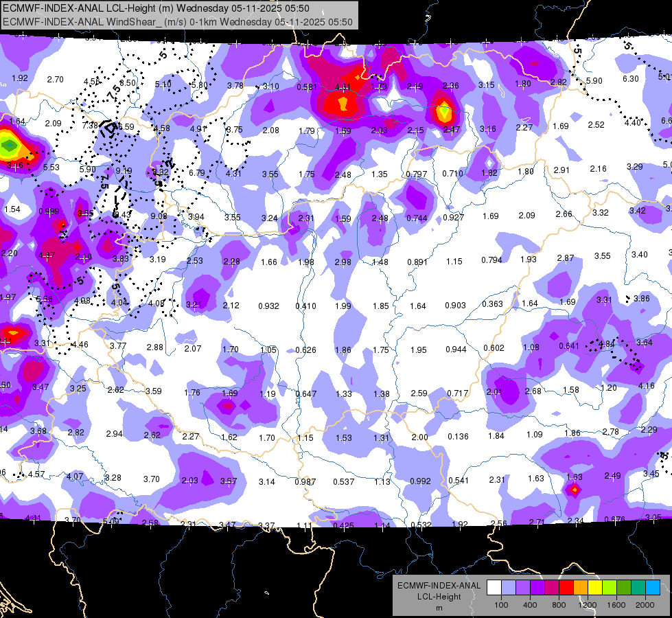Pick the yellow legend color swatch

coord(595,587)
